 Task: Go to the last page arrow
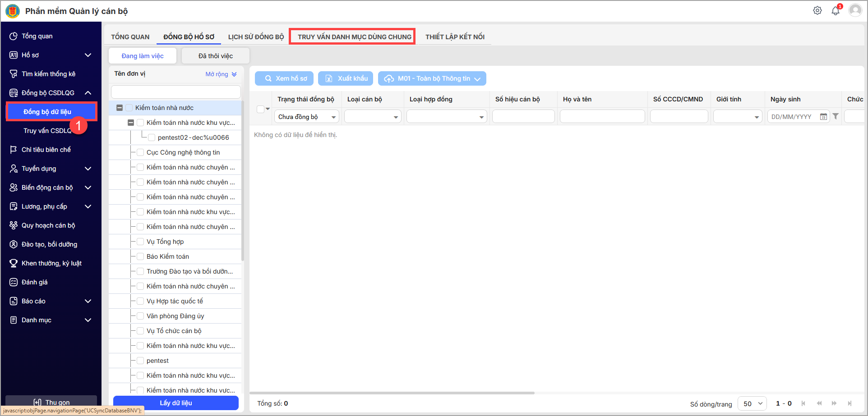(x=850, y=403)
